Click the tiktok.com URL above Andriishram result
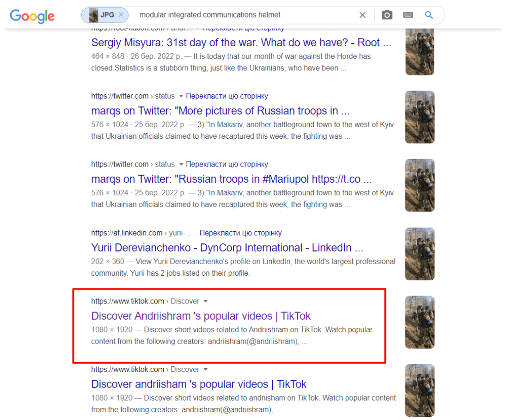Image resolution: width=514 pixels, height=420 pixels. [128, 301]
